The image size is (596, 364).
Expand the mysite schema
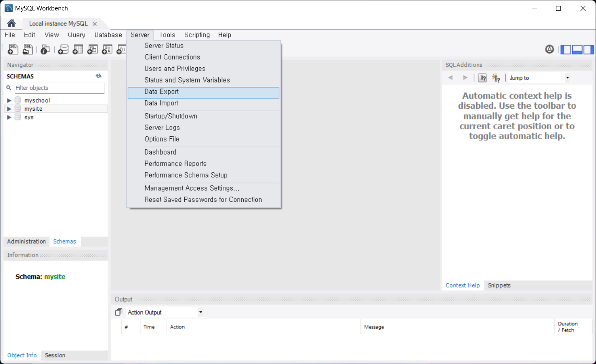(x=9, y=109)
